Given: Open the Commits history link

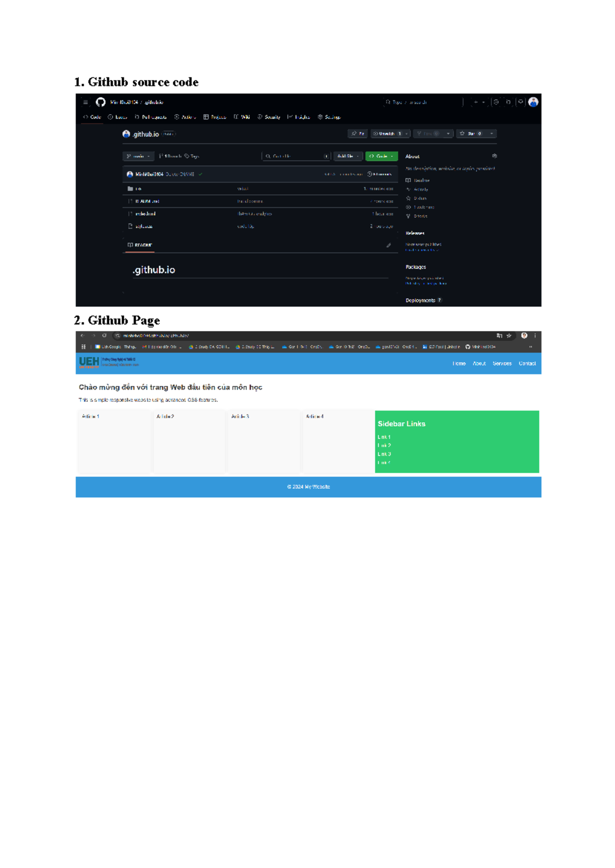Looking at the screenshot, I should (380, 174).
